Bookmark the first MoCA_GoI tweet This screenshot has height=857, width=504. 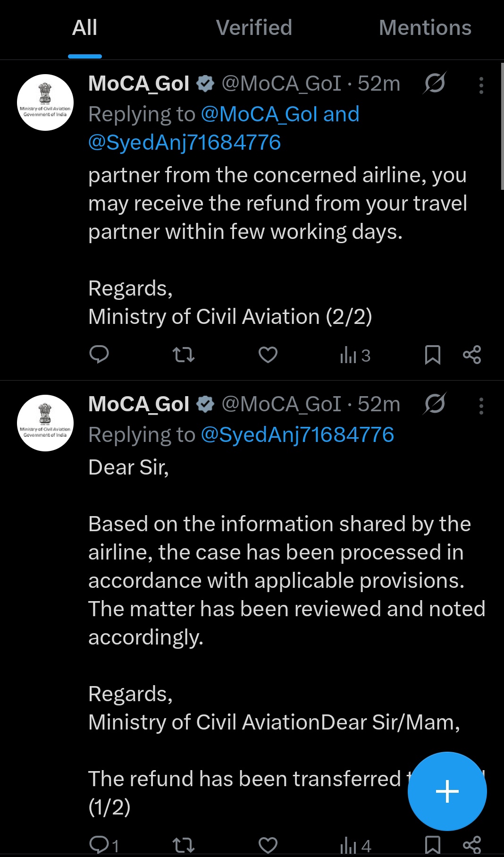click(432, 355)
